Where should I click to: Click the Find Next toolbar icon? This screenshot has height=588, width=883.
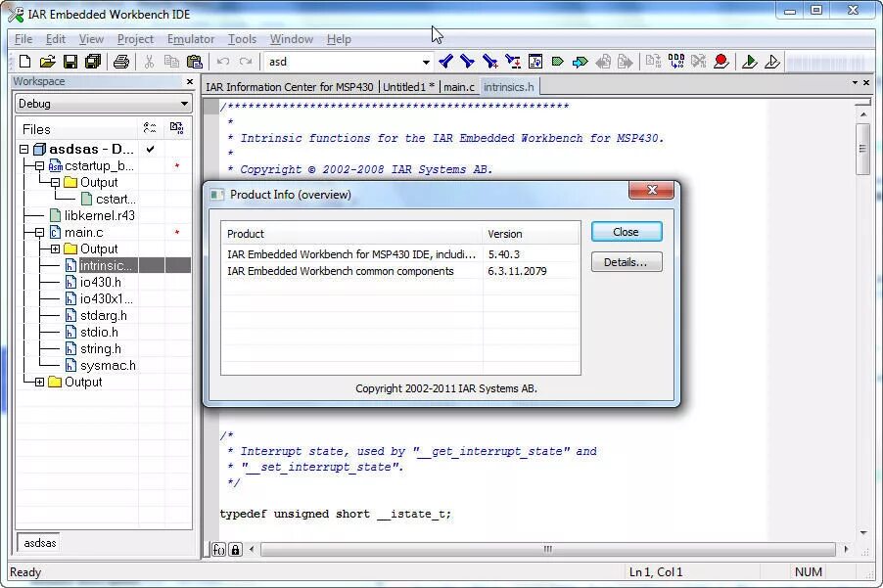point(467,62)
